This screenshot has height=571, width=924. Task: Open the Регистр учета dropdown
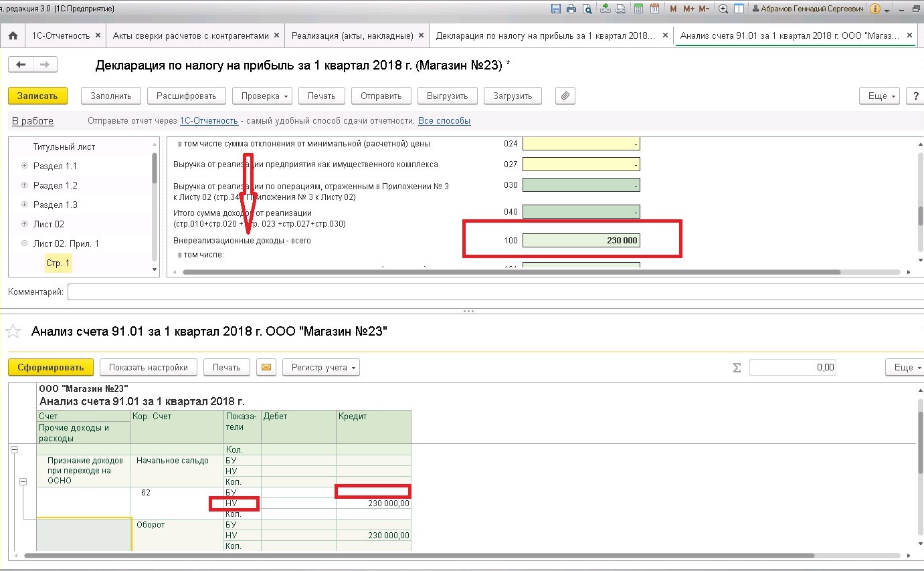click(x=321, y=367)
